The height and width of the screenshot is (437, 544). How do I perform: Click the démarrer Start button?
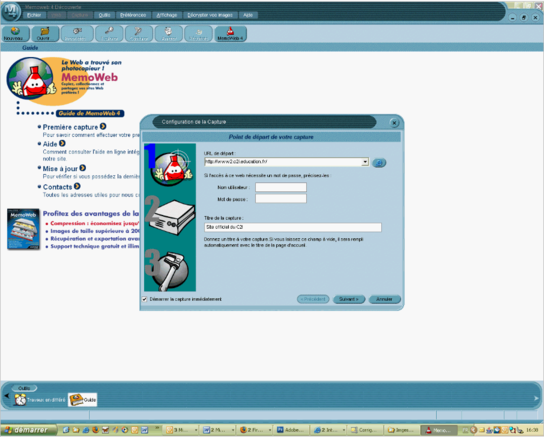29,430
